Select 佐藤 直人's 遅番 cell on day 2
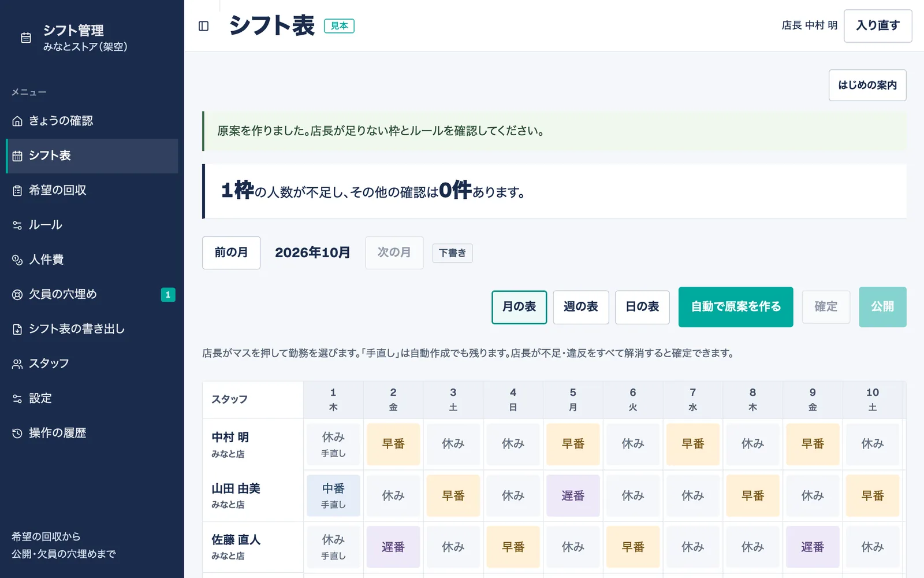 tap(393, 547)
